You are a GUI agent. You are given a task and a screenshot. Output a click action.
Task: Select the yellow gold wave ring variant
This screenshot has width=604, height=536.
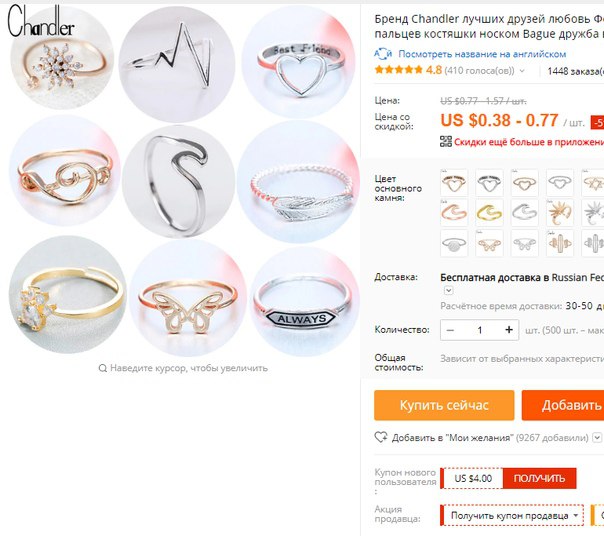coord(489,213)
